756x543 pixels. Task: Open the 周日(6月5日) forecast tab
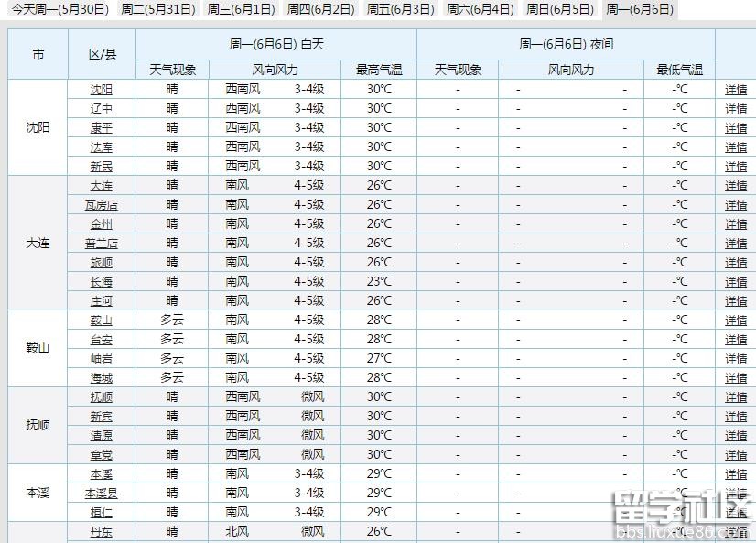click(x=559, y=10)
